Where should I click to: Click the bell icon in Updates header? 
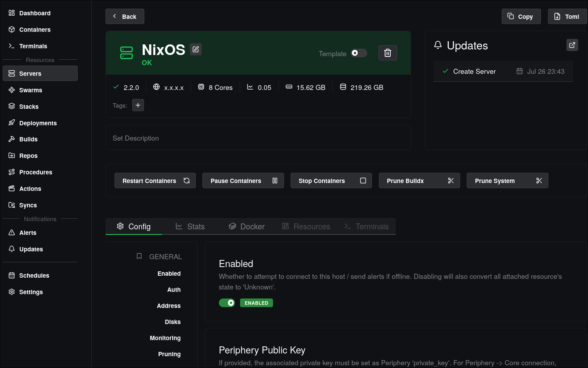(x=438, y=45)
